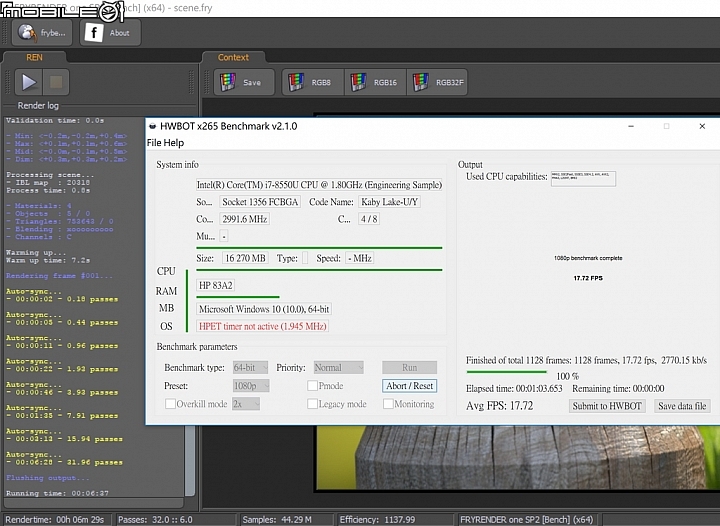
Task: Click the Avg FPS: 17.72 text
Action: point(500,406)
